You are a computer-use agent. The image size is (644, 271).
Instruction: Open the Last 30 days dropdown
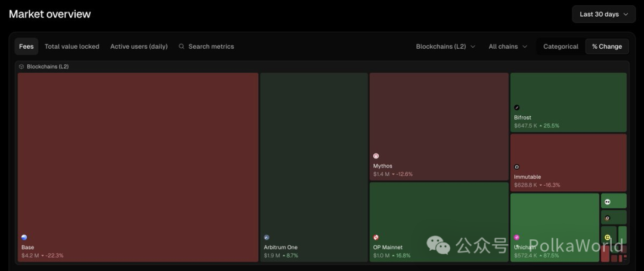603,14
